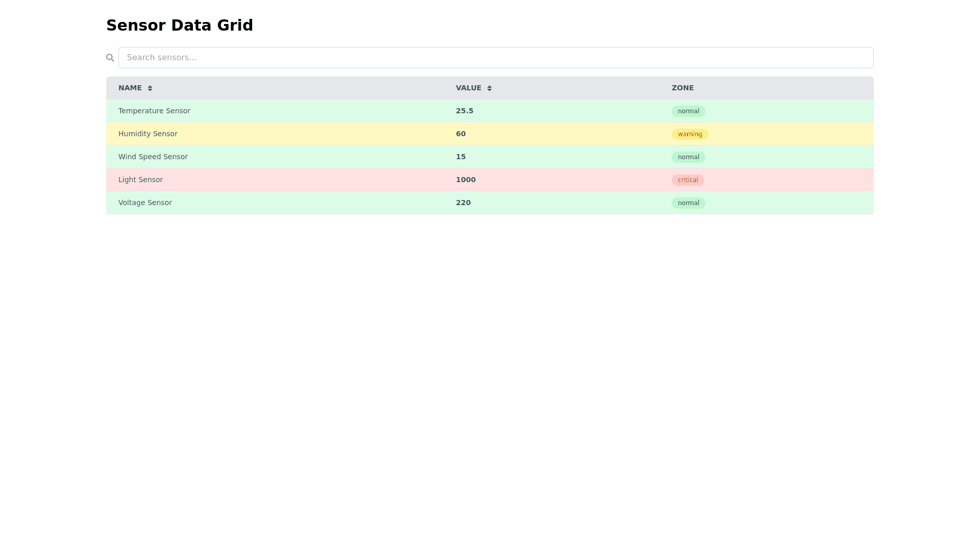Click the 25.5 temperature value cell
The image size is (980, 551).
(x=464, y=111)
